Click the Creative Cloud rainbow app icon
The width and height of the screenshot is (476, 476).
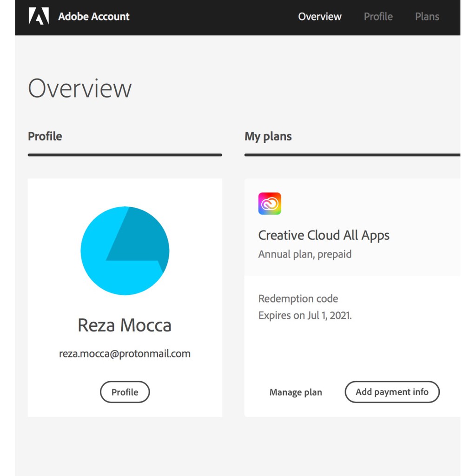[270, 204]
